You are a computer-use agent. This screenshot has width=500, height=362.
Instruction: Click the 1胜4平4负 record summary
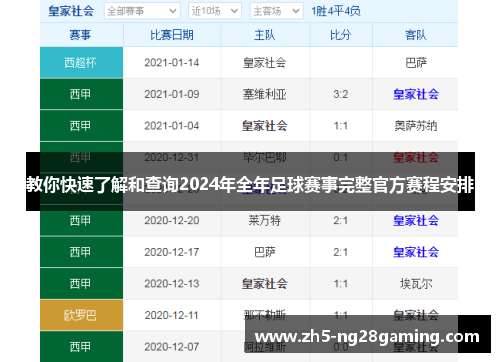pos(336,11)
